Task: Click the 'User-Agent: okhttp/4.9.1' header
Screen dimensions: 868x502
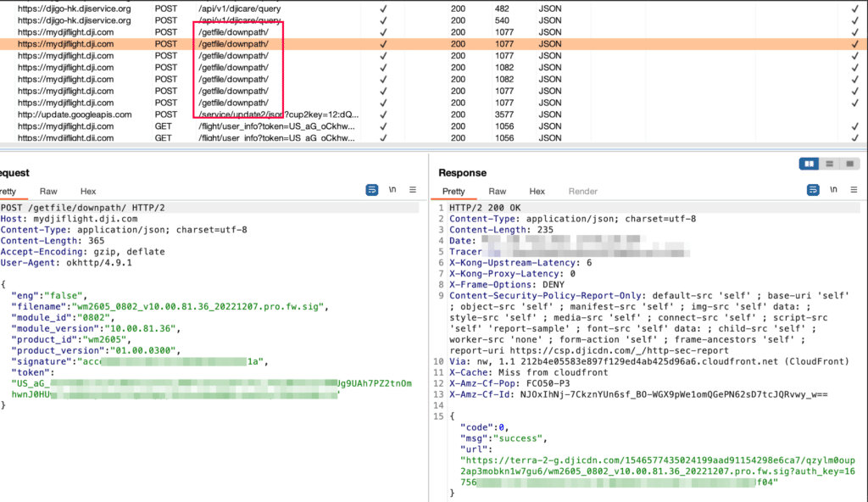Action: pos(66,263)
